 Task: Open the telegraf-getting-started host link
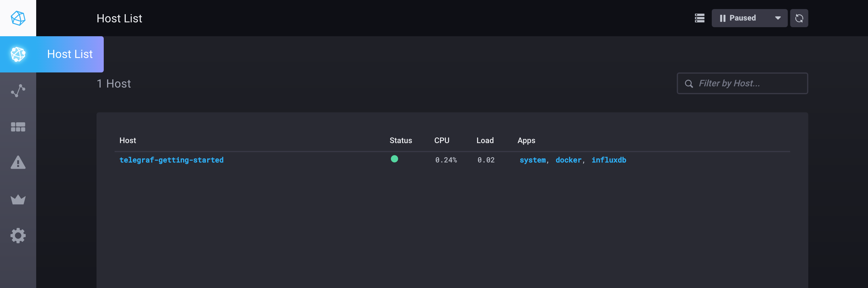tap(172, 160)
